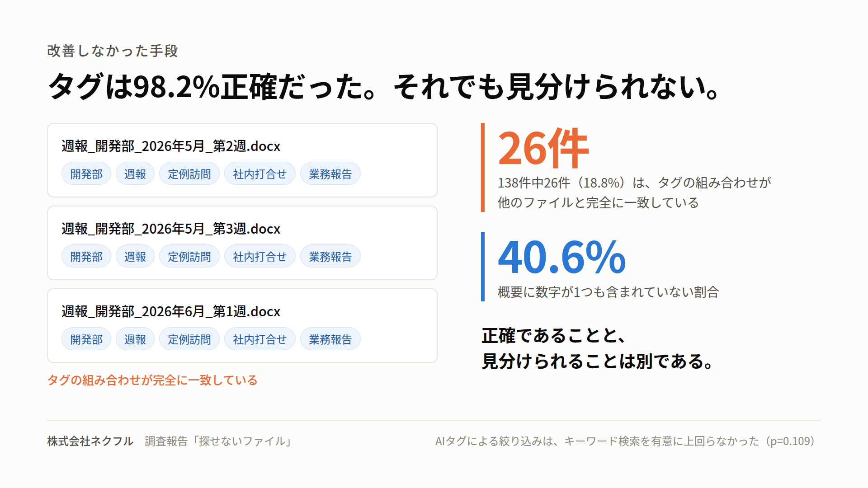Select the 社内打合せ tag in the first card
Image resolution: width=868 pixels, height=488 pixels.
(260, 174)
